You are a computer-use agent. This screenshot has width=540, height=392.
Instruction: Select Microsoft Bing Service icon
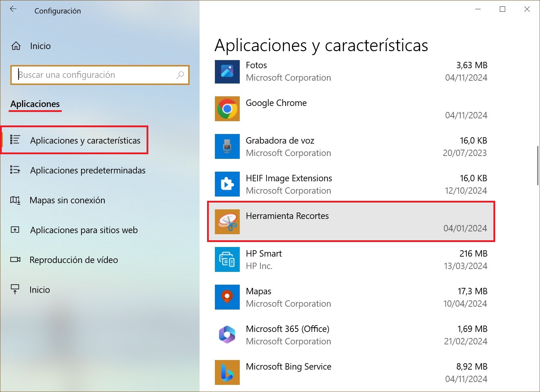click(x=227, y=372)
